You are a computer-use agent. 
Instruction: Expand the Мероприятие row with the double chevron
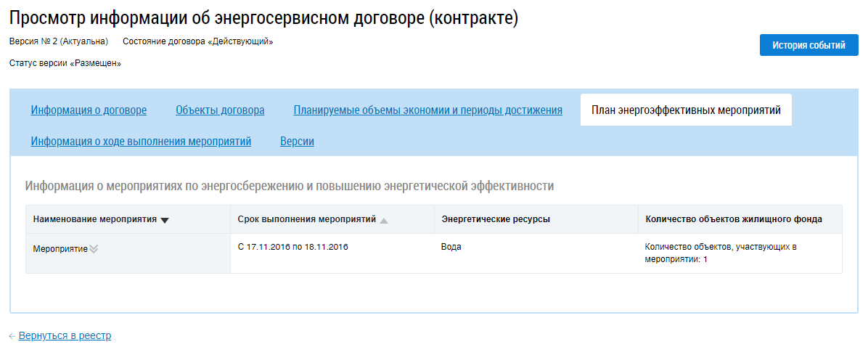pos(94,249)
